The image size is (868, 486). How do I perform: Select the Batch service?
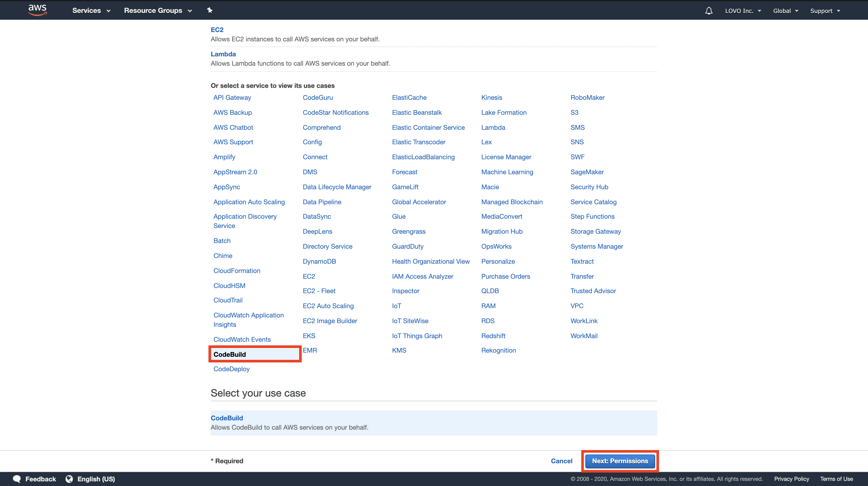click(x=222, y=241)
